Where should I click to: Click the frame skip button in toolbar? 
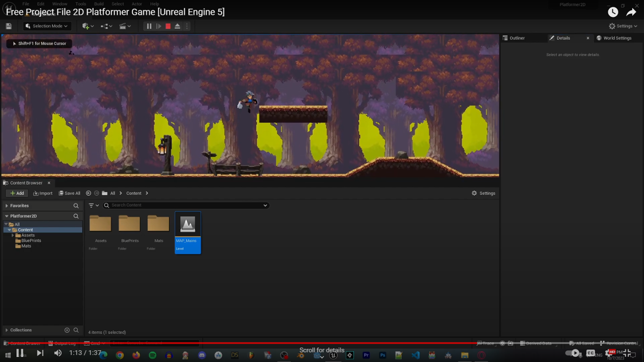point(159,26)
